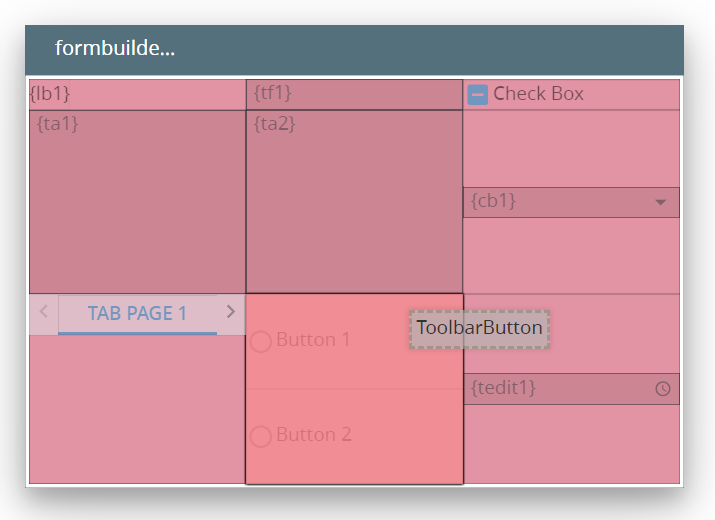Click the Check Box label text

point(538,94)
